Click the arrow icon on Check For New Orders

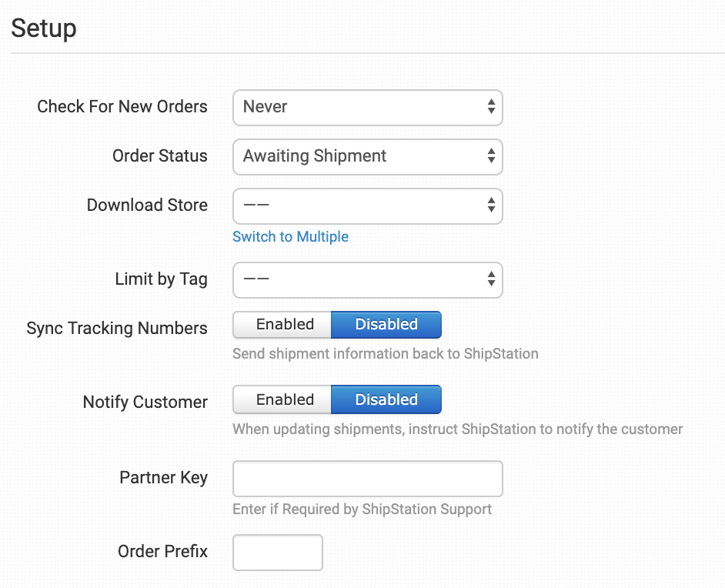[x=491, y=107]
